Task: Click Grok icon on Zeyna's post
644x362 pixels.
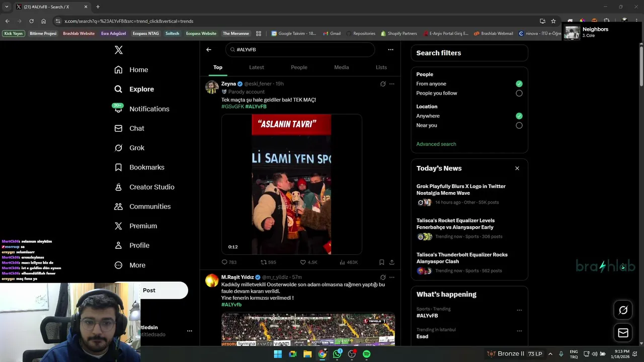Action: pos(383,84)
